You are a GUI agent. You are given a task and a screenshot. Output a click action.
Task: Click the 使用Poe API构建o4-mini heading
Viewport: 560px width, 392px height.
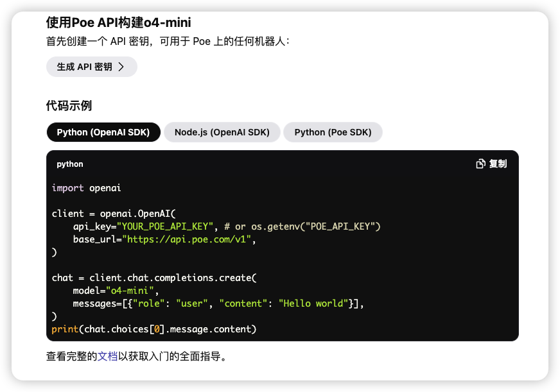pos(119,22)
